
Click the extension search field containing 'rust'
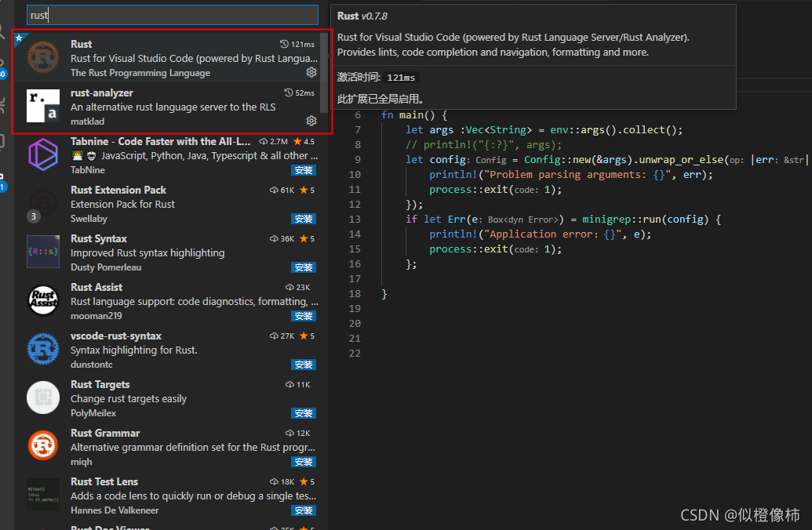(172, 15)
